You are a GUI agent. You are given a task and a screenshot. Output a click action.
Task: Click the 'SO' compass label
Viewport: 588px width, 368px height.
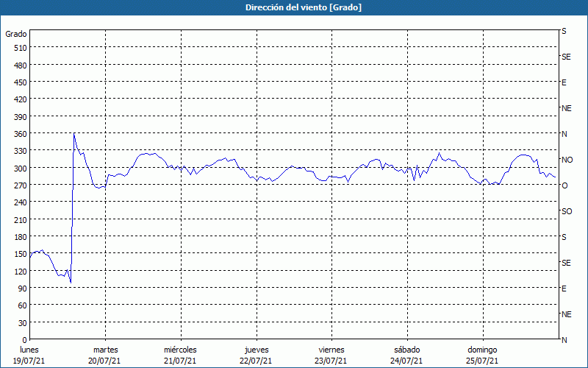click(567, 211)
